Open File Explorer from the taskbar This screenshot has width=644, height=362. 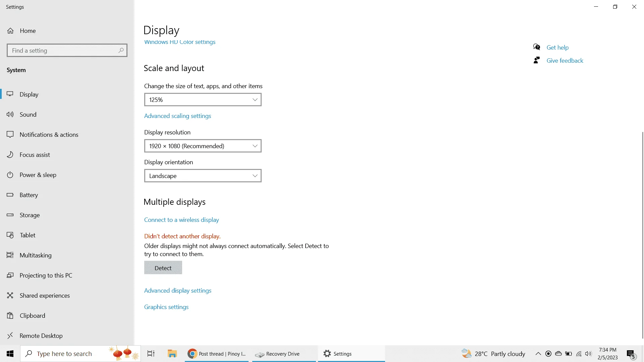[x=172, y=354]
